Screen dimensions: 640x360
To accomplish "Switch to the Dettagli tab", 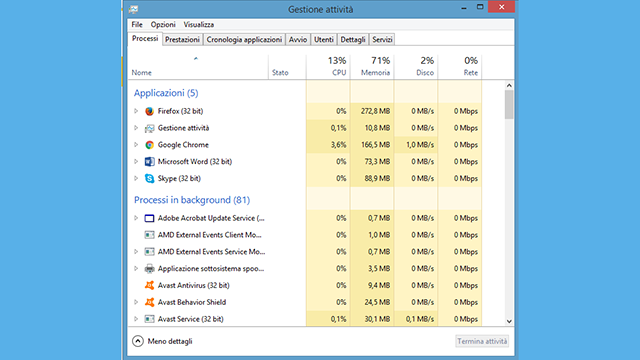I will (353, 40).
